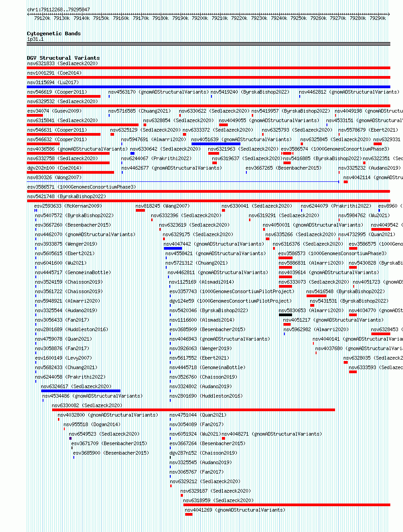
Task: Click nsv6244067 (Prakrithi2022) label
Action: pyautogui.click(x=157, y=158)
